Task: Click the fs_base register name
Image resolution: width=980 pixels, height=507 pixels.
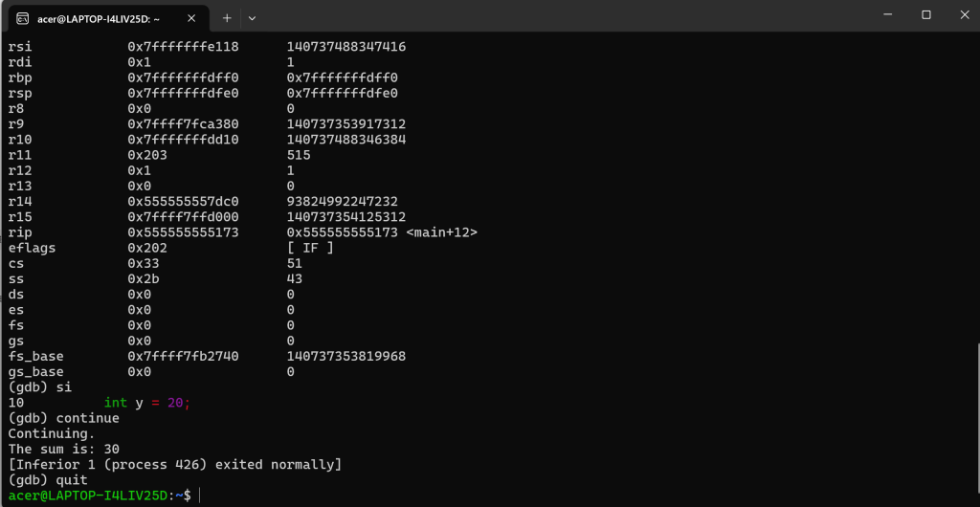Action: click(x=35, y=357)
